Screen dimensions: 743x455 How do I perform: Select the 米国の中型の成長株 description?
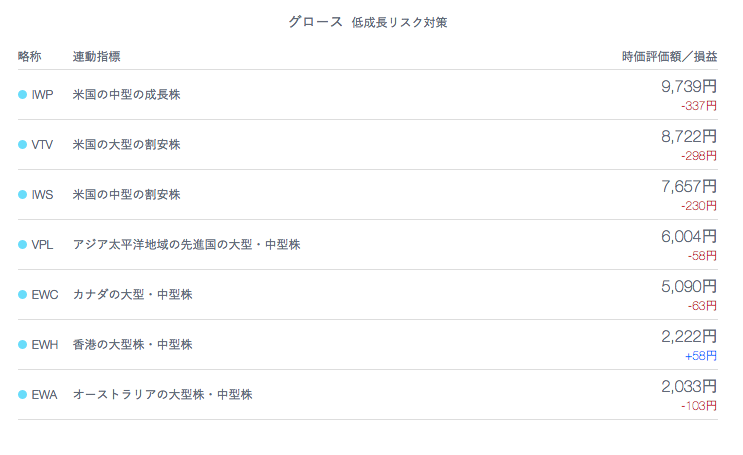tap(127, 95)
